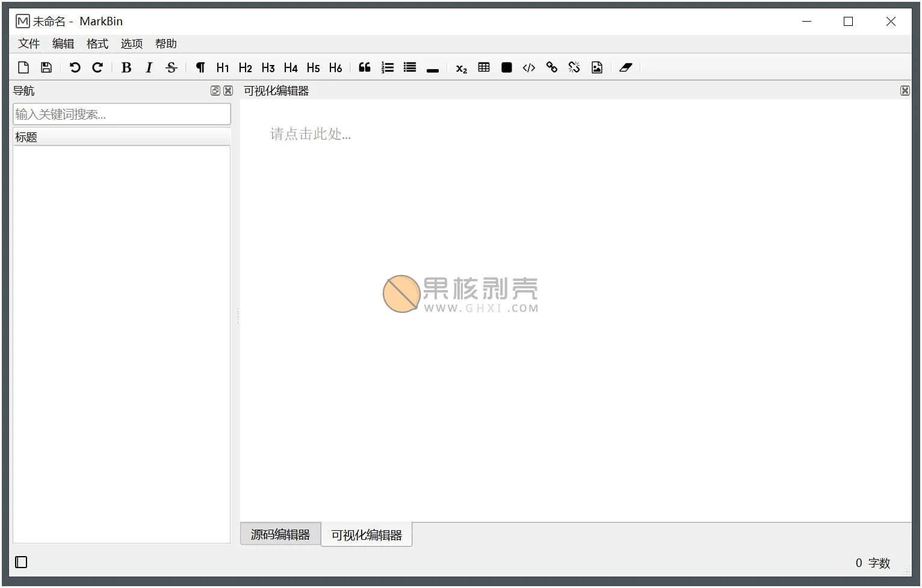922x588 pixels.
Task: Close the 导航 panel
Action: 228,91
